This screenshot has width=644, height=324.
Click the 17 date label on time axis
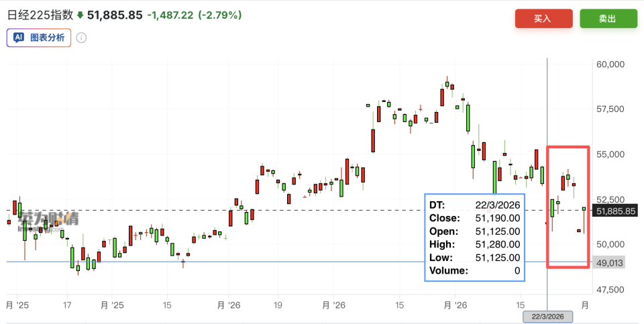tap(67, 305)
